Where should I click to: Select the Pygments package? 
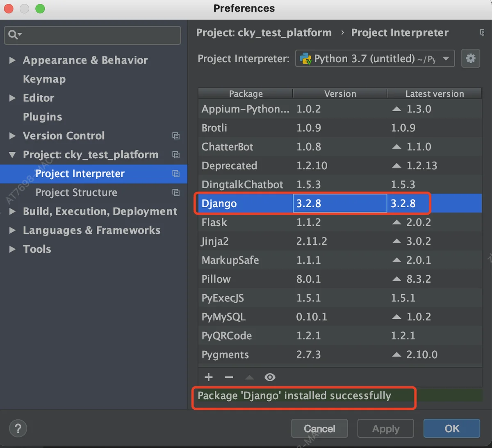[x=225, y=354]
